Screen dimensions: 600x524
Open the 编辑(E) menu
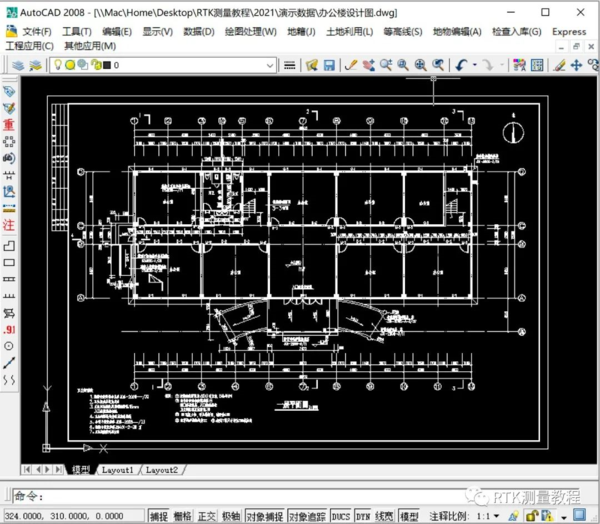pos(117,32)
